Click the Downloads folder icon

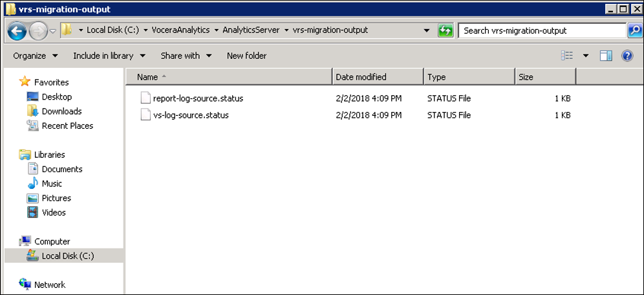pos(32,111)
